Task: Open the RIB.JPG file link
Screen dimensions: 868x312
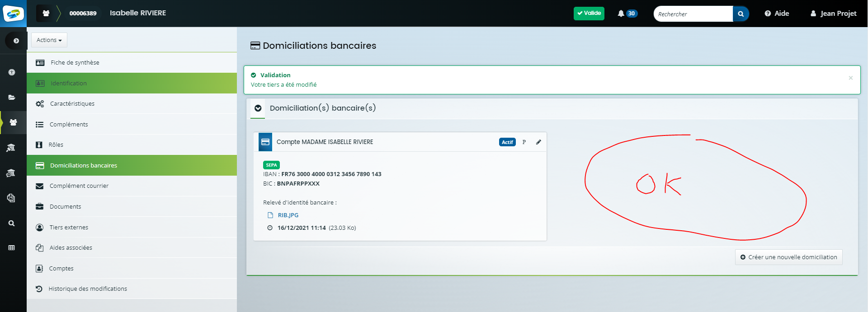Action: click(288, 215)
